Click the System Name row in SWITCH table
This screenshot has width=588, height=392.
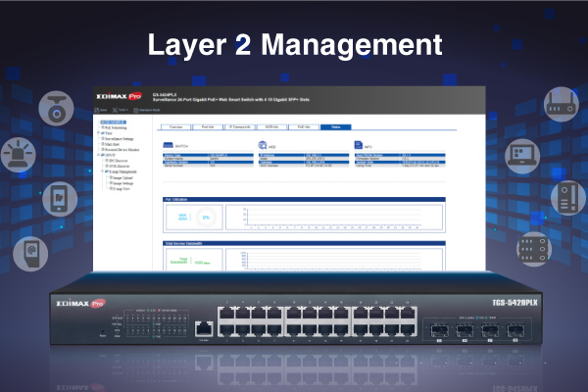point(208,159)
